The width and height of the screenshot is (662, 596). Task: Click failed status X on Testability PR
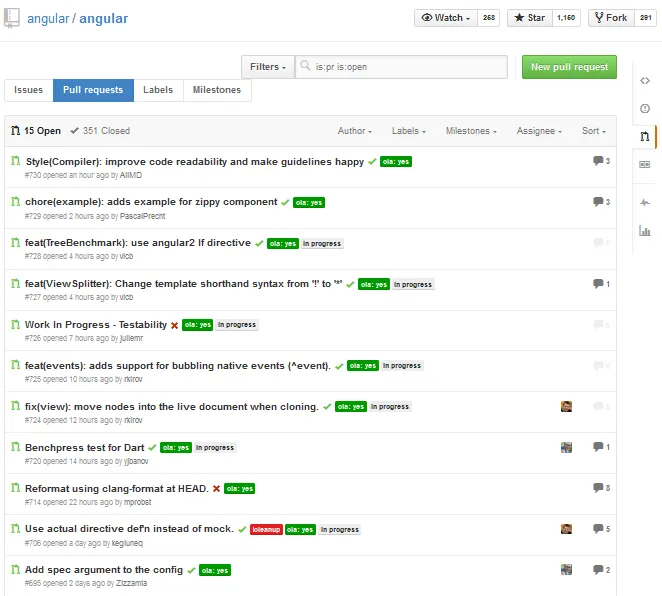point(174,325)
